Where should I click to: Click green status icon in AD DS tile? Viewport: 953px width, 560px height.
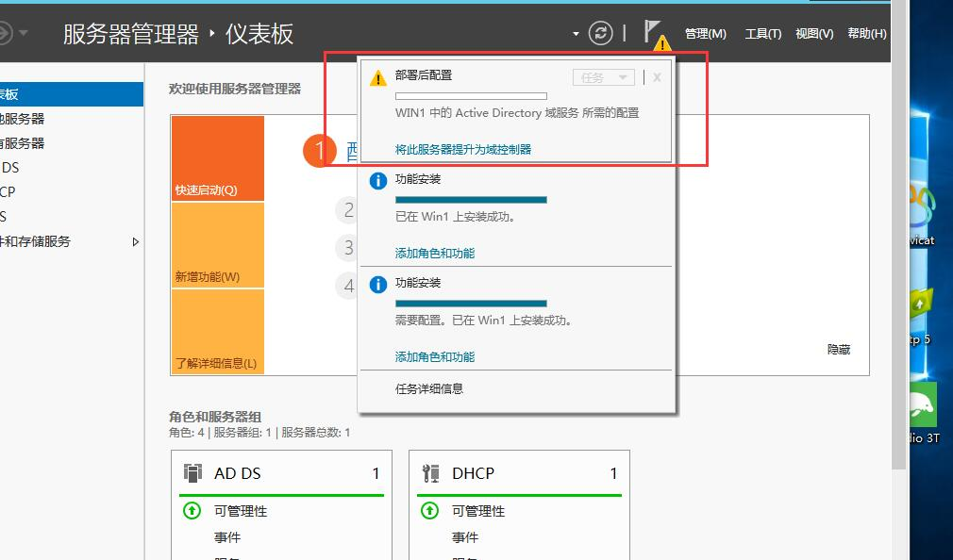192,511
